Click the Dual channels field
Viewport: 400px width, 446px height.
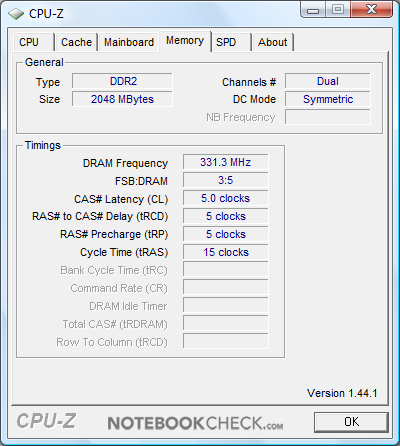click(328, 81)
